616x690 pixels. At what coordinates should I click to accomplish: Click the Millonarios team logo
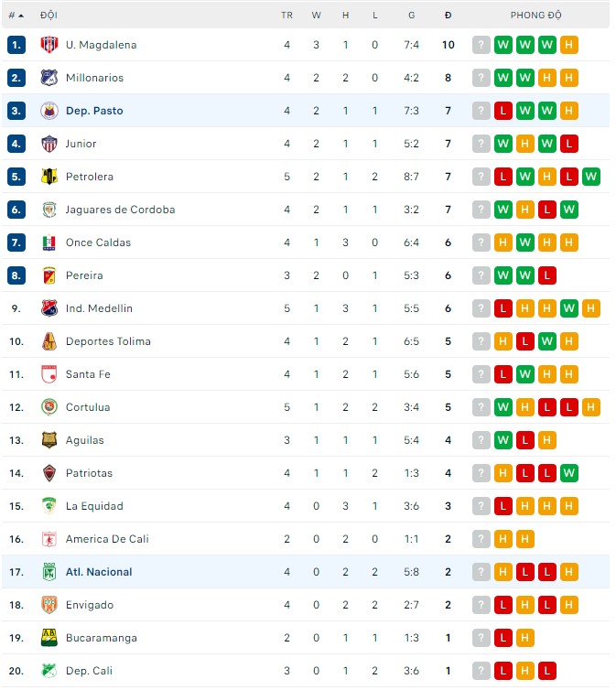click(x=49, y=78)
